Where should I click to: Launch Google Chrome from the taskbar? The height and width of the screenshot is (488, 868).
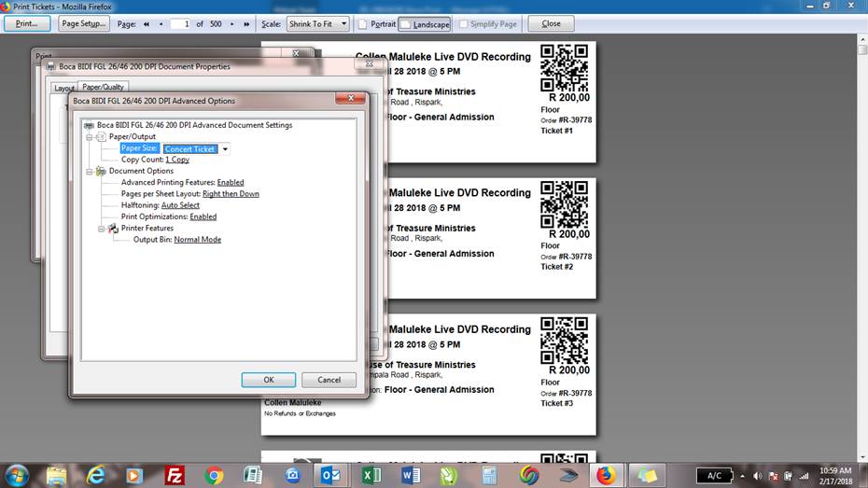coord(214,475)
